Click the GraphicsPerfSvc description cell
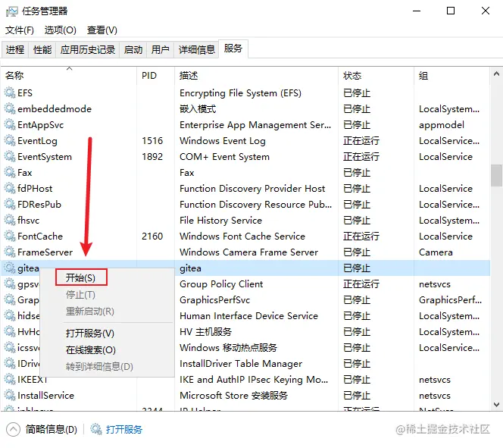 tap(214, 300)
